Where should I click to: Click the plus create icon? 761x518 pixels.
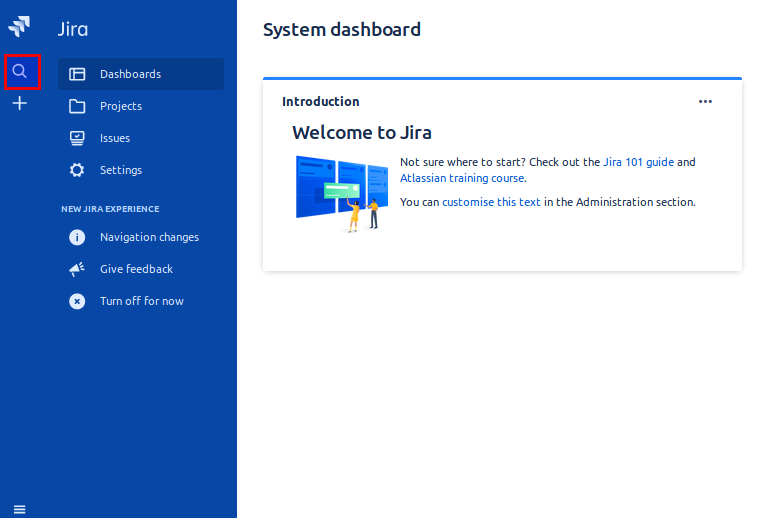point(20,103)
